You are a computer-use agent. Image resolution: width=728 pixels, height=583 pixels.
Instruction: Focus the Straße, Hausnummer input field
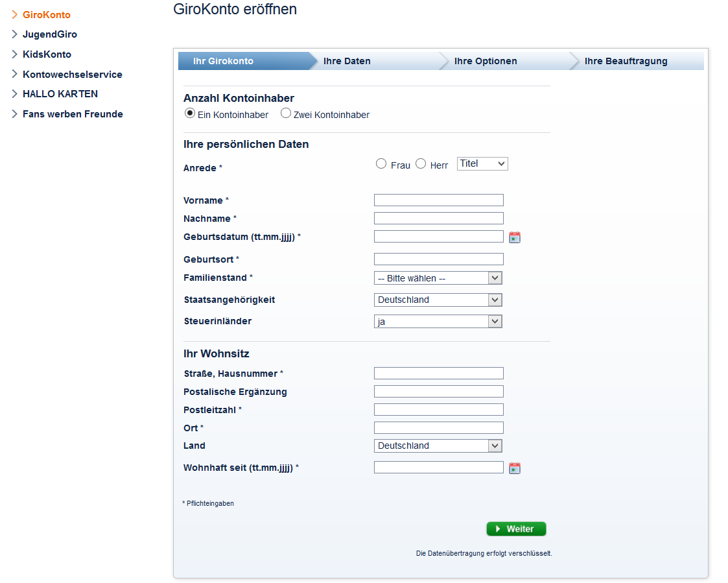439,374
